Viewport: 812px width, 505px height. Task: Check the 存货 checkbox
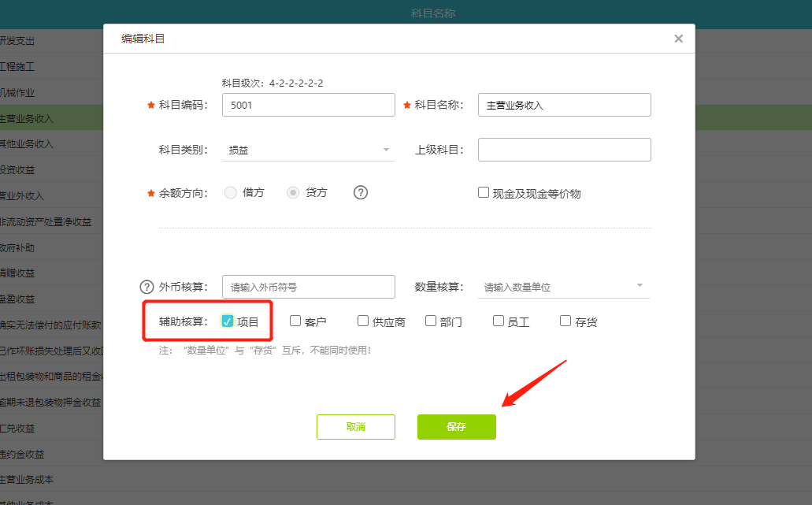pos(565,321)
